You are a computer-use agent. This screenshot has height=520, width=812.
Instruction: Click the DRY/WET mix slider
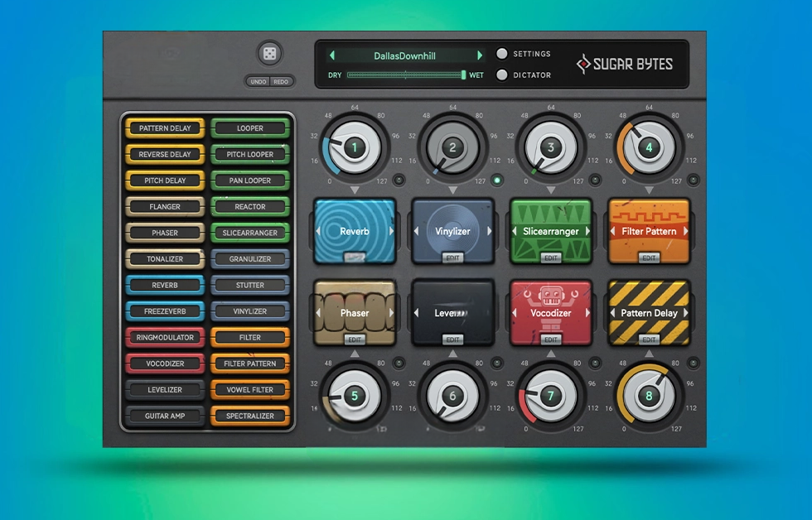(407, 75)
